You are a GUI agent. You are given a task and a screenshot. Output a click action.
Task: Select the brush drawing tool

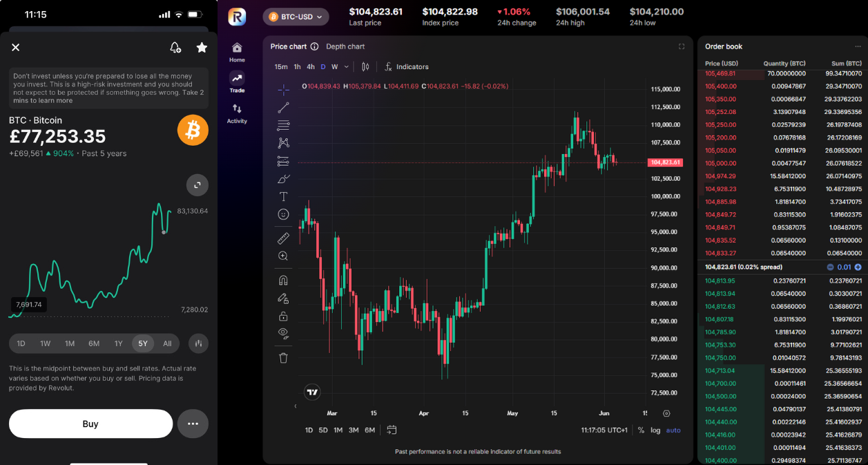point(283,179)
